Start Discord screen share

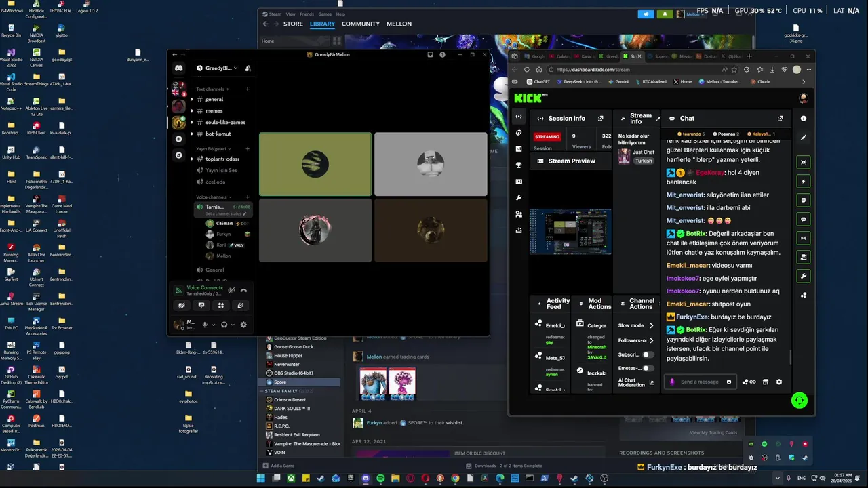(x=201, y=306)
